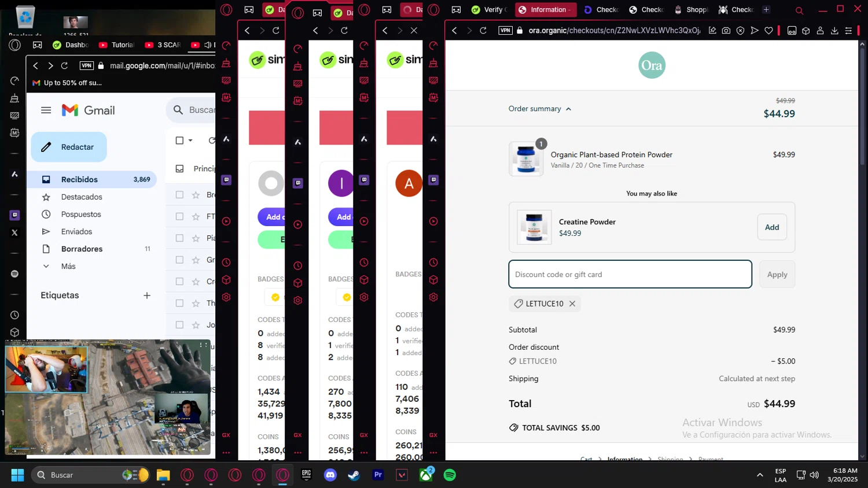This screenshot has width=868, height=488.
Task: Star the 'Jo' email row
Action: pos(196,325)
